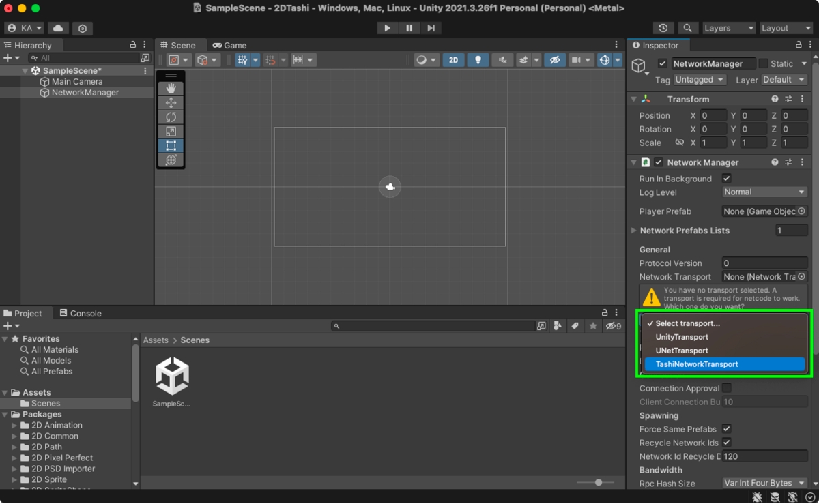Click Search by Type icon in Project
This screenshot has width=819, height=504.
pyautogui.click(x=558, y=326)
